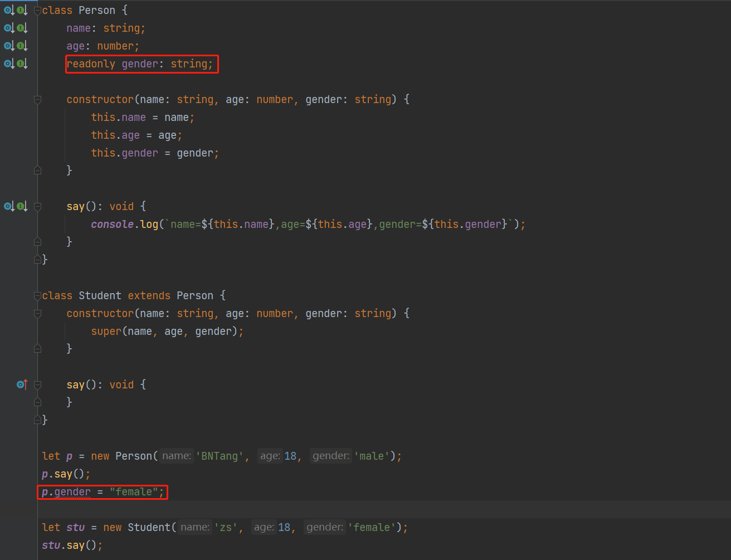Click 'super' call in Student constructor
Image resolution: width=731 pixels, height=560 pixels.
click(106, 331)
